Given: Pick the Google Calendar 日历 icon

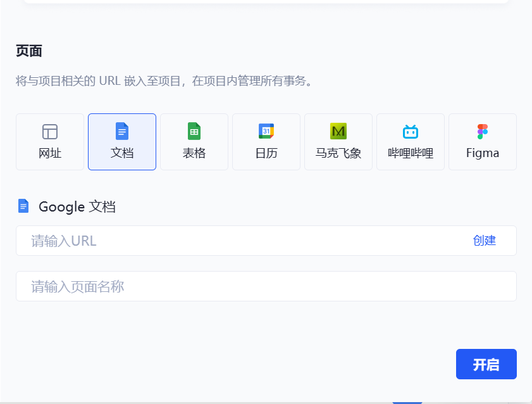Looking at the screenshot, I should tap(266, 131).
